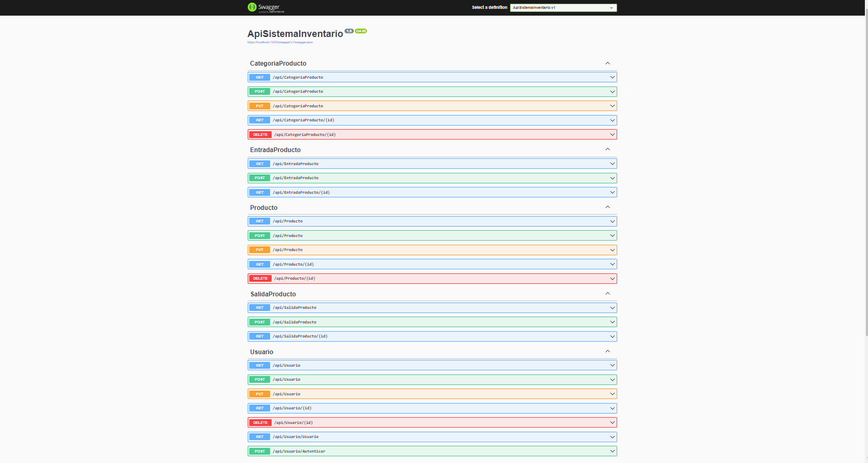Expand arrow on PUT /api/Producto row

click(x=612, y=250)
